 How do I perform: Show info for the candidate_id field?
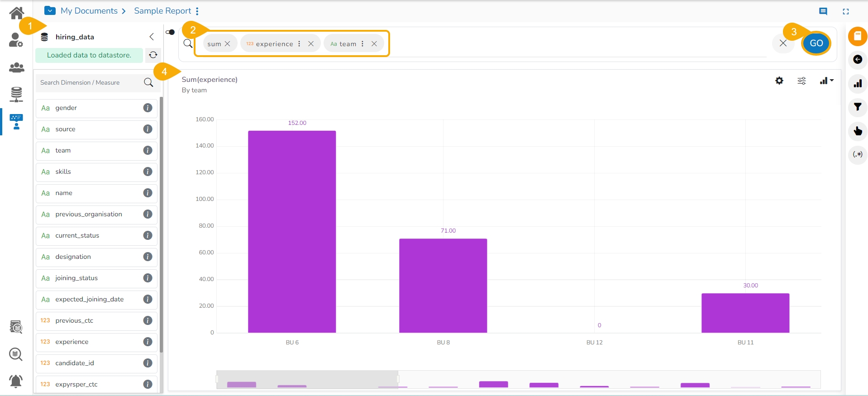coord(148,363)
